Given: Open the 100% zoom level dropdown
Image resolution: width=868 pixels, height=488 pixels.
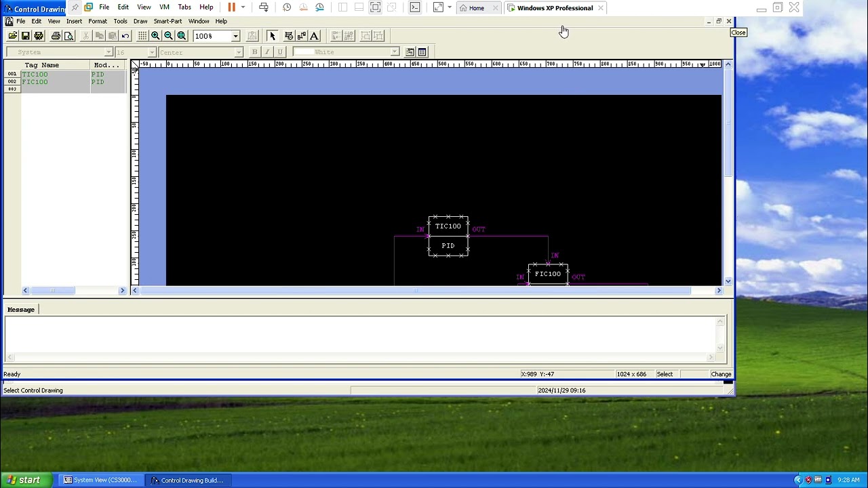Looking at the screenshot, I should pos(235,36).
